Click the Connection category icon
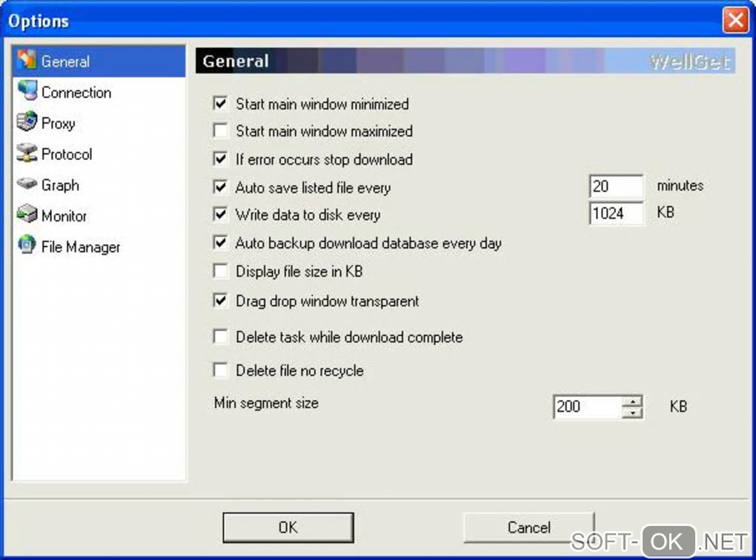 (x=27, y=91)
